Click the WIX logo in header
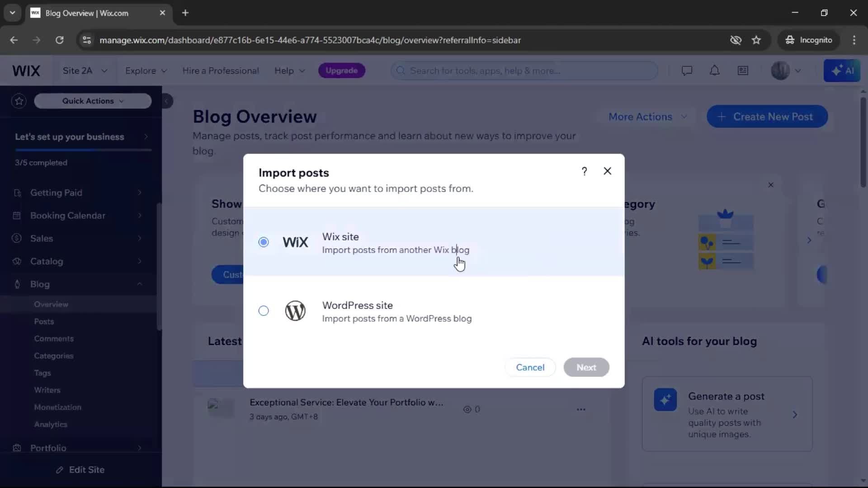868x488 pixels. pos(26,70)
